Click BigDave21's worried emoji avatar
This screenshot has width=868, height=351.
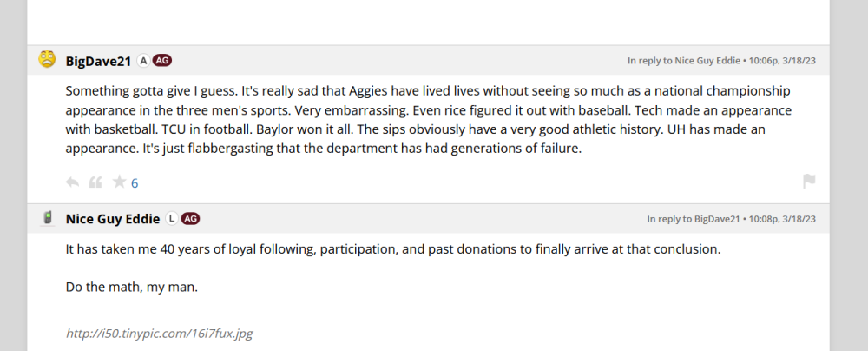[x=47, y=60]
